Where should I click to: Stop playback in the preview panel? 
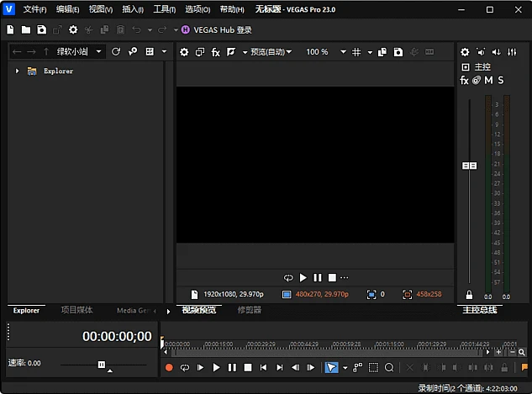pyautogui.click(x=332, y=278)
